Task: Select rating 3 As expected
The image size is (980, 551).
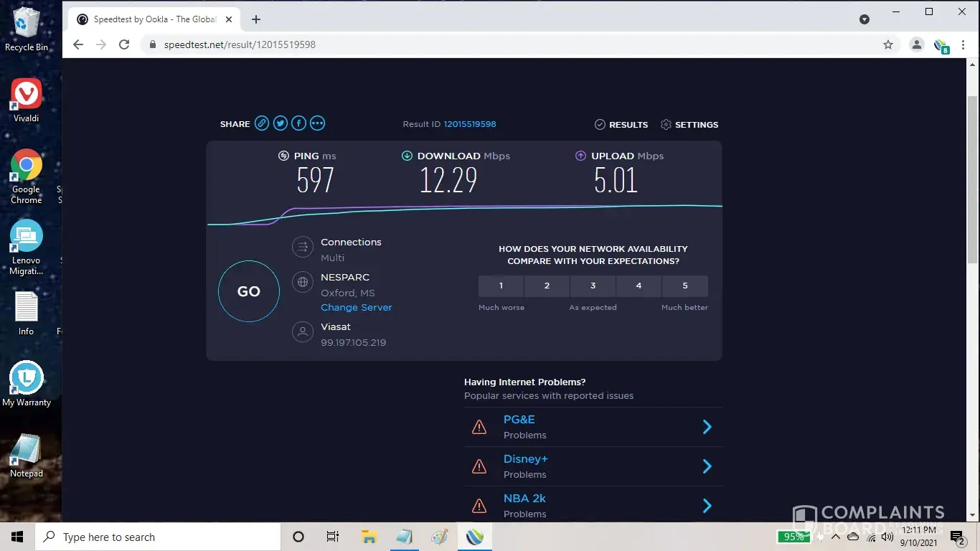Action: [593, 286]
